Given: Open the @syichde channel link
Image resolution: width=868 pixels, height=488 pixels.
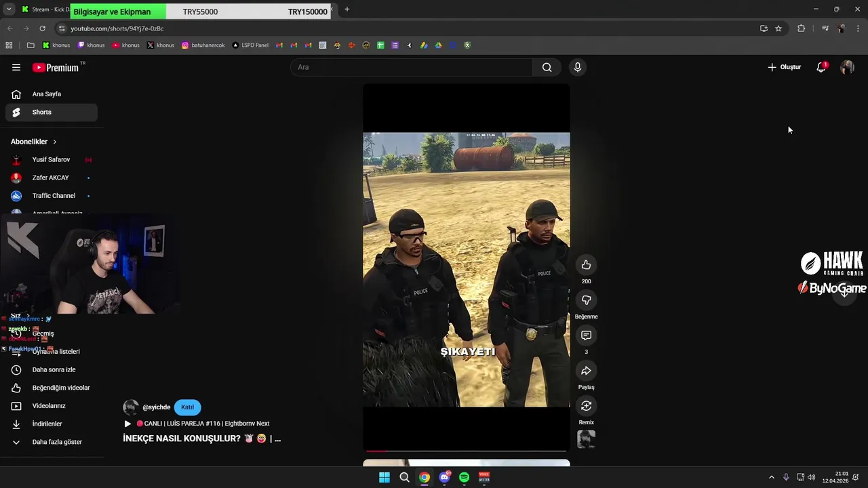Looking at the screenshot, I should [156, 407].
